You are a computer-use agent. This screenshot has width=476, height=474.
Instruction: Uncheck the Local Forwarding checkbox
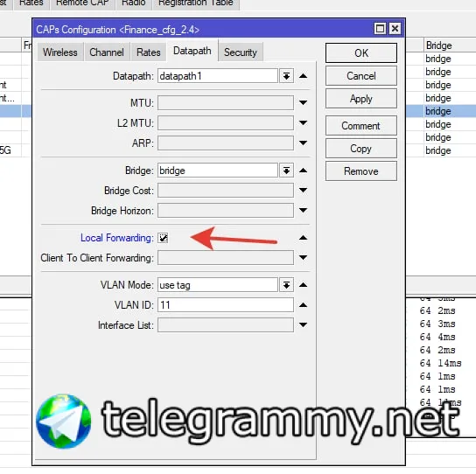[x=163, y=238]
